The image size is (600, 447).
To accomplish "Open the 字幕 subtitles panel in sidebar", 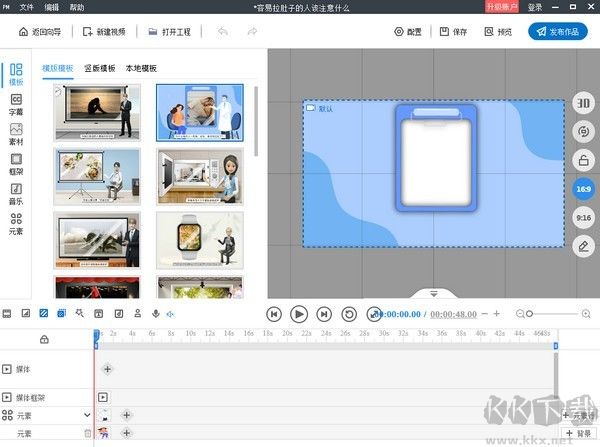I will pos(16,103).
